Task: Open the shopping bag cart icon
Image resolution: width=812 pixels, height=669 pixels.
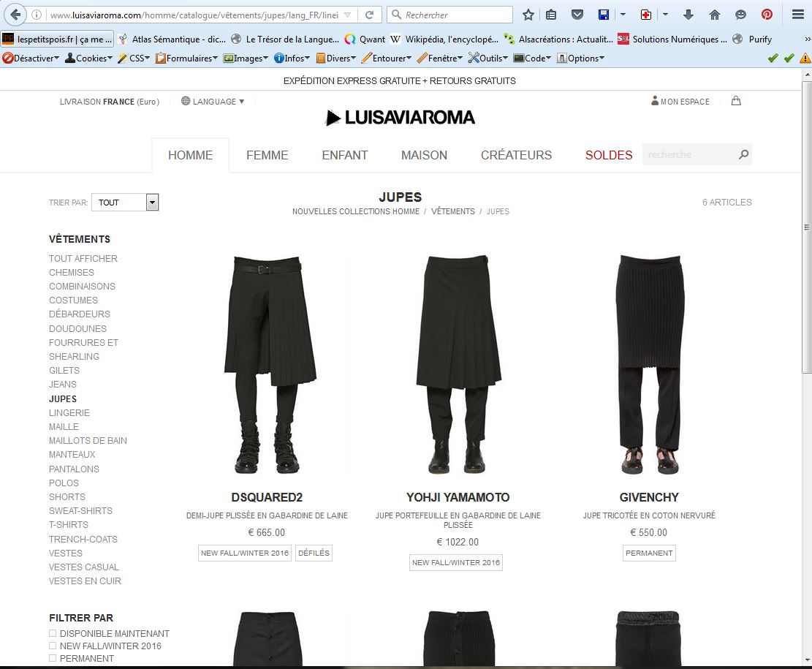Action: [736, 101]
